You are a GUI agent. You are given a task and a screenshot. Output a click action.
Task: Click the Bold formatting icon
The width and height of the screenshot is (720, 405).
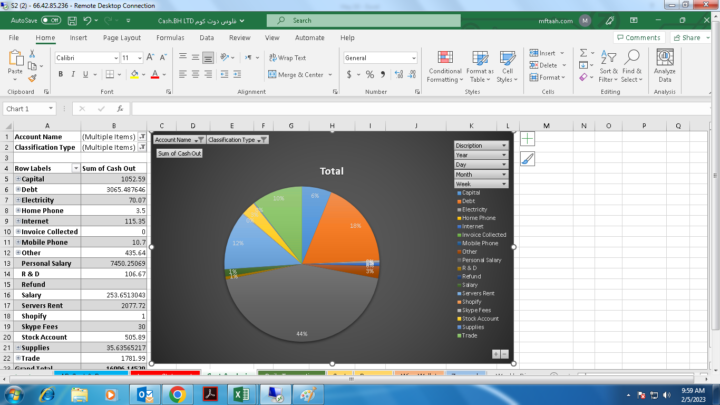pyautogui.click(x=61, y=75)
